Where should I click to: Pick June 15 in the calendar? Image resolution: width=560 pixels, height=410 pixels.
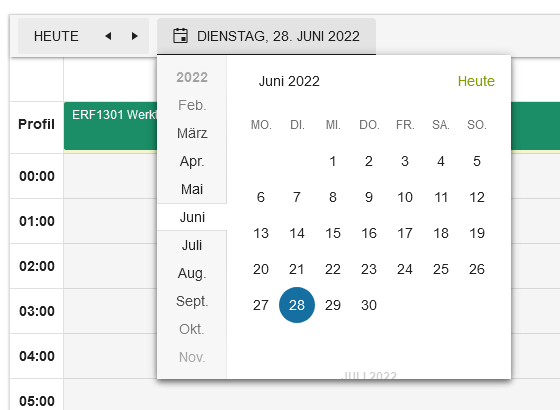[x=333, y=233]
